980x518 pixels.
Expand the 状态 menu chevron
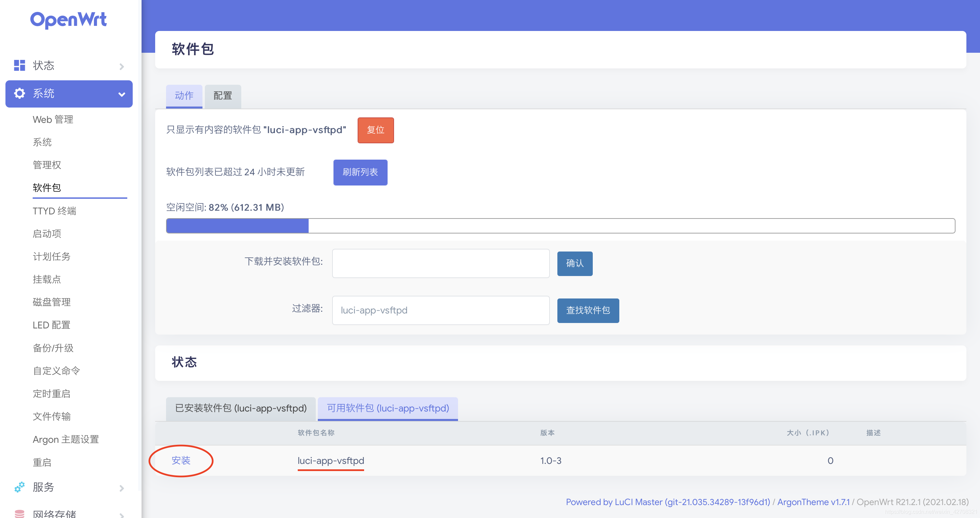point(122,67)
